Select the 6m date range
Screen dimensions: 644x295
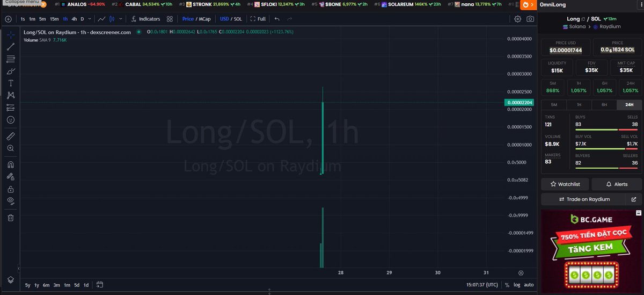[46, 285]
